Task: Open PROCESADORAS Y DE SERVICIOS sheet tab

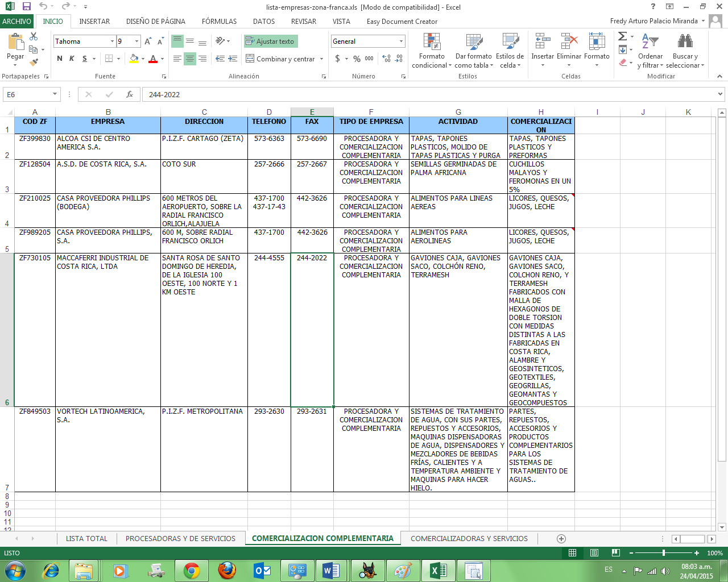Action: tap(180, 538)
